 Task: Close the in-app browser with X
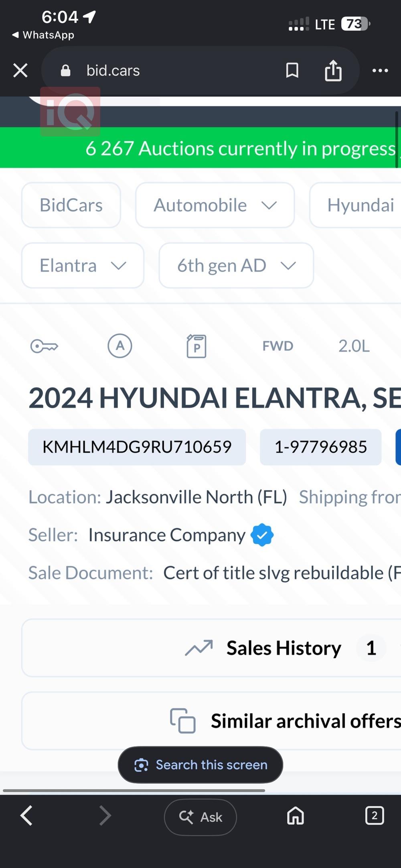coord(20,71)
